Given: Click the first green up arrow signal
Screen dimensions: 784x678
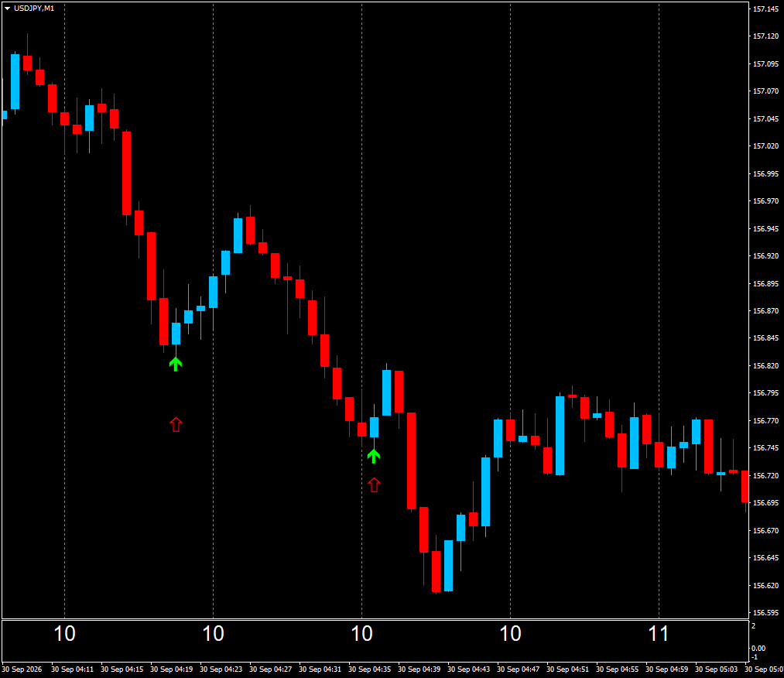Looking at the screenshot, I should pyautogui.click(x=176, y=364).
